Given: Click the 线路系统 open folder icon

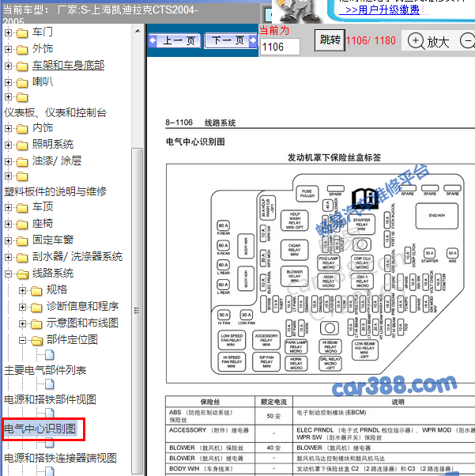Looking at the screenshot, I should (22, 274).
